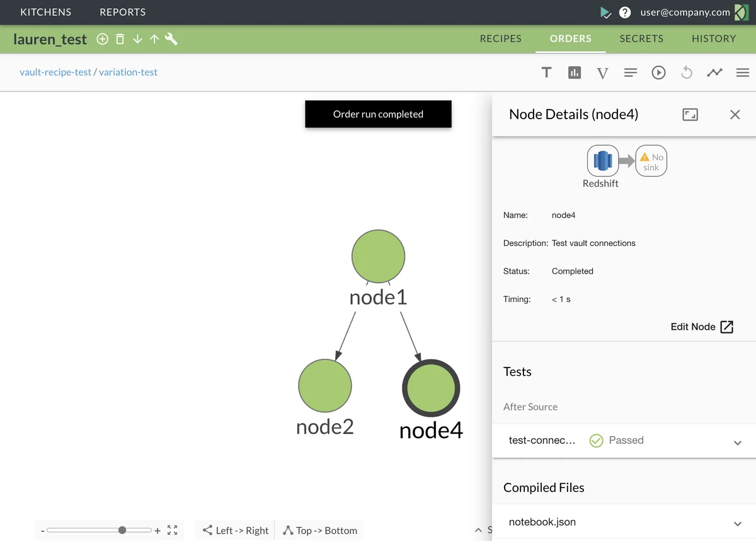The height and width of the screenshot is (541, 756).
Task: Open the vault-recipe-test breadcrumb link
Action: tap(55, 72)
